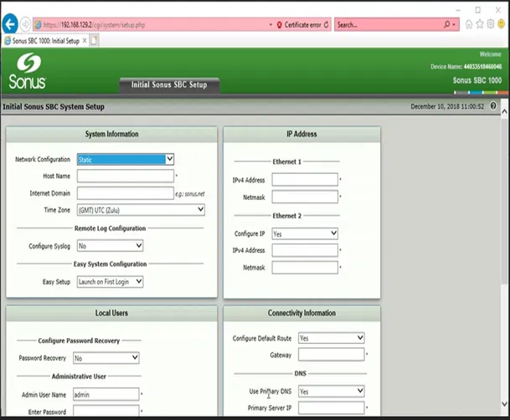Open the Network Configuration dropdown
The image size is (510, 420).
coord(126,159)
